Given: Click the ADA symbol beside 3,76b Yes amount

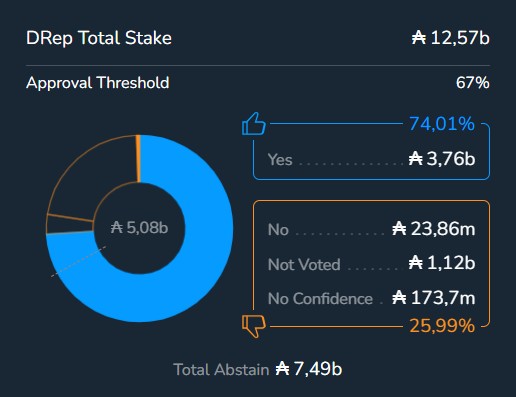Looking at the screenshot, I should (416, 159).
